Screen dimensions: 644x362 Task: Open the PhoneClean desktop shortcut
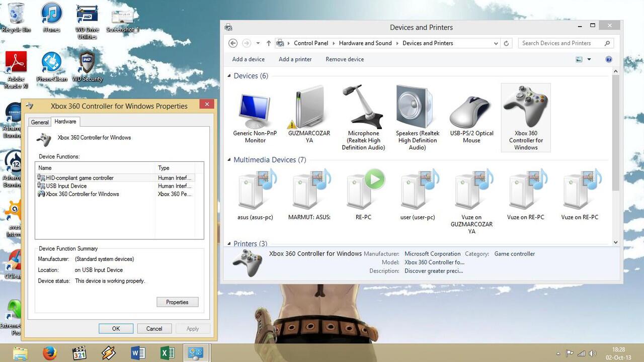click(51, 67)
